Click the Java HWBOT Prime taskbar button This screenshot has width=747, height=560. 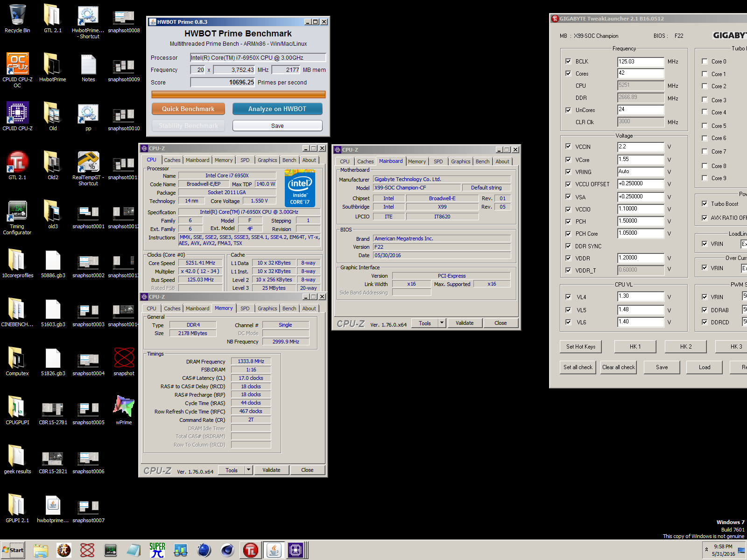[274, 550]
